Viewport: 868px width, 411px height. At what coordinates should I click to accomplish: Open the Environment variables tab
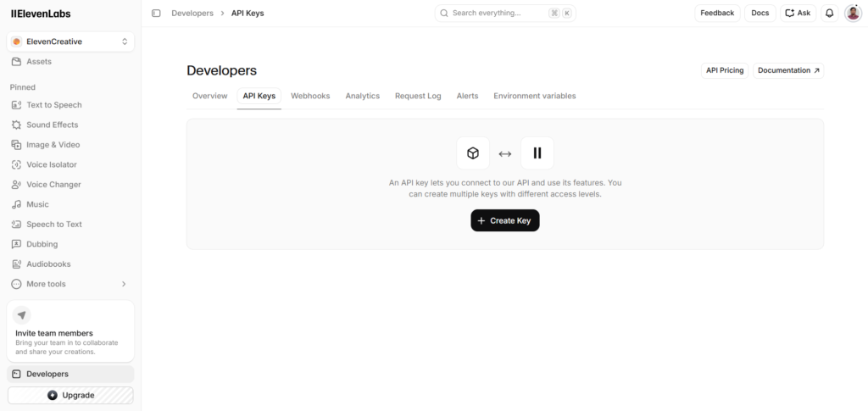pos(535,96)
